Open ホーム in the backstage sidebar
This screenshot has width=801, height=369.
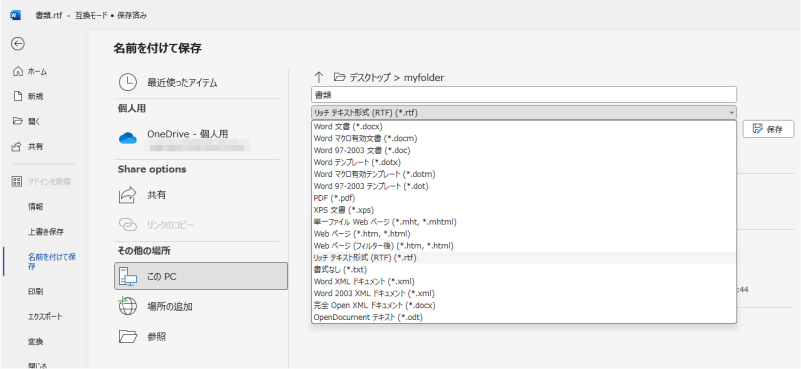point(37,72)
